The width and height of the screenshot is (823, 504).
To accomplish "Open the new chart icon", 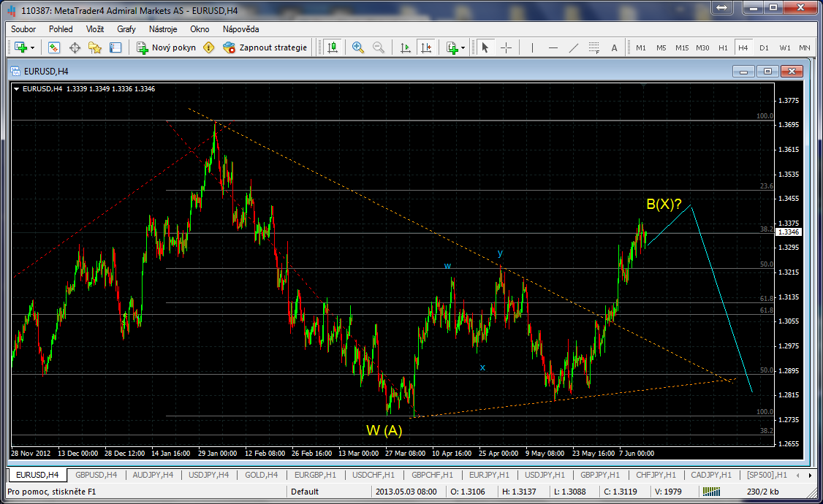I will (20, 47).
